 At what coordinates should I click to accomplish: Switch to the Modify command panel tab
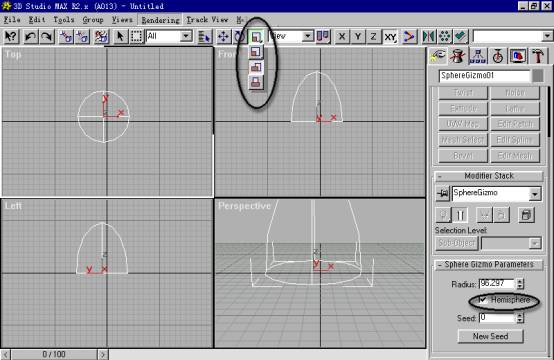(458, 56)
